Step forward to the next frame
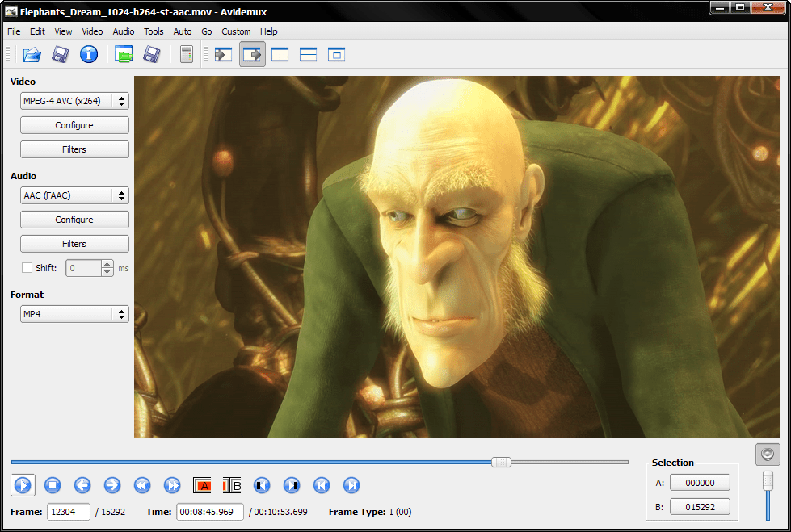 coord(112,485)
